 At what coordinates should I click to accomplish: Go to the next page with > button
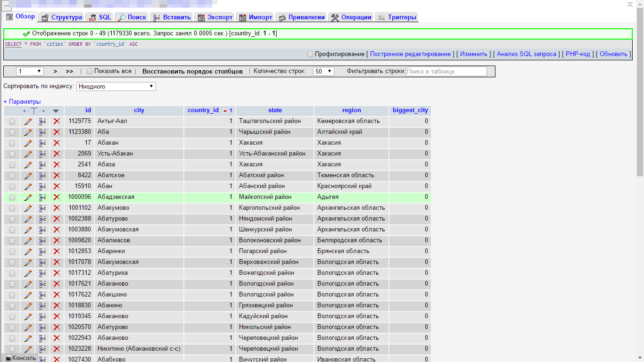coord(56,71)
